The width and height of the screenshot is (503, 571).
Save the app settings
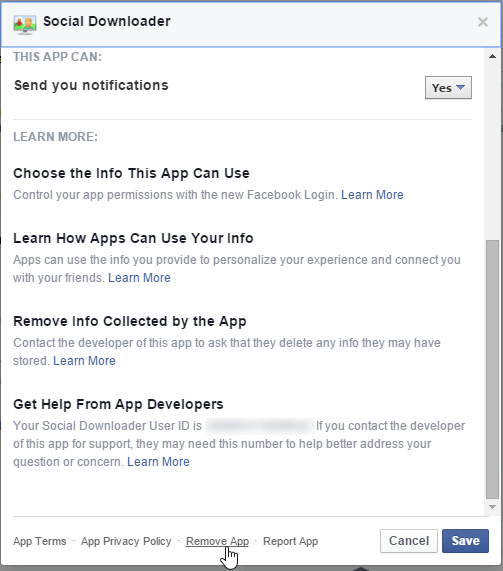coord(465,541)
